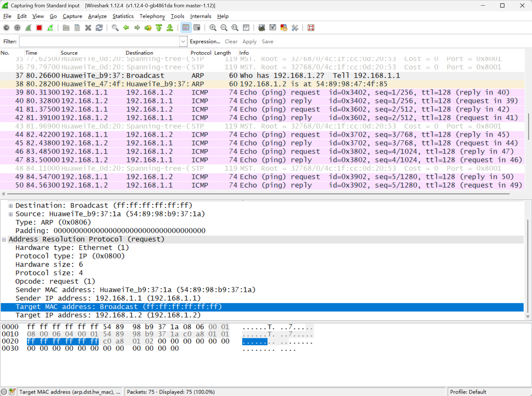Sort packets by the Time column
Screen dimensions: 532x396
pyautogui.click(x=42, y=53)
